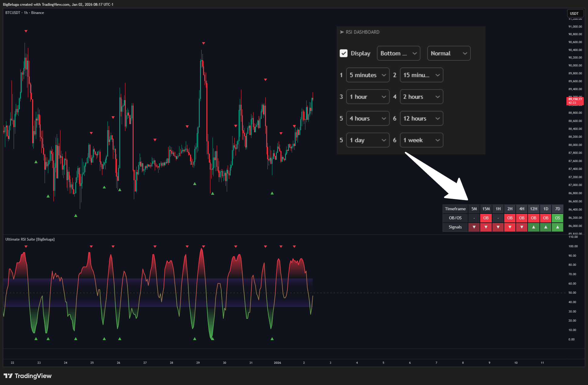The width and height of the screenshot is (588, 385).
Task: Click the 2026 label on the time axis
Action: pyautogui.click(x=277, y=363)
